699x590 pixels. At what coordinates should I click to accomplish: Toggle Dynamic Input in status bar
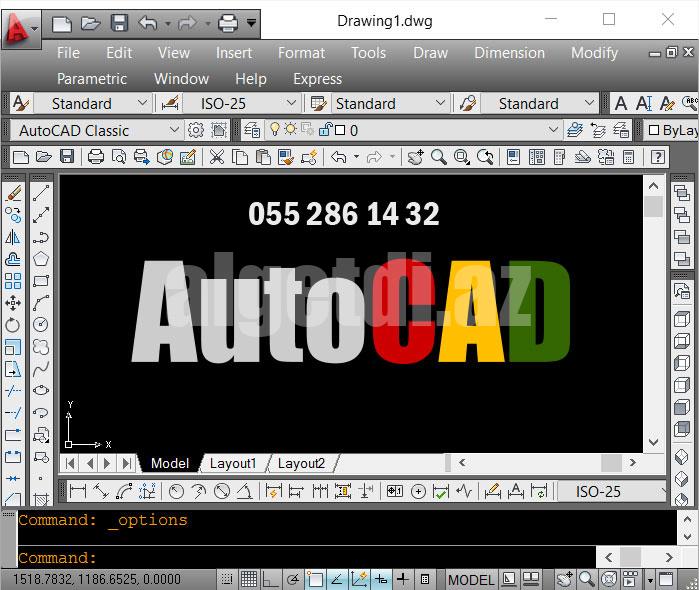coord(381,579)
